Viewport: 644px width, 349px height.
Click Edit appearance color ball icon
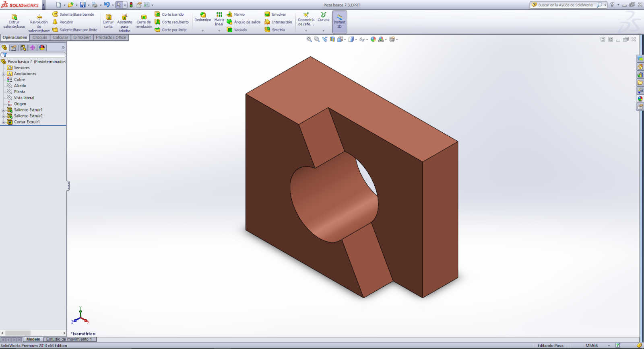pos(373,39)
